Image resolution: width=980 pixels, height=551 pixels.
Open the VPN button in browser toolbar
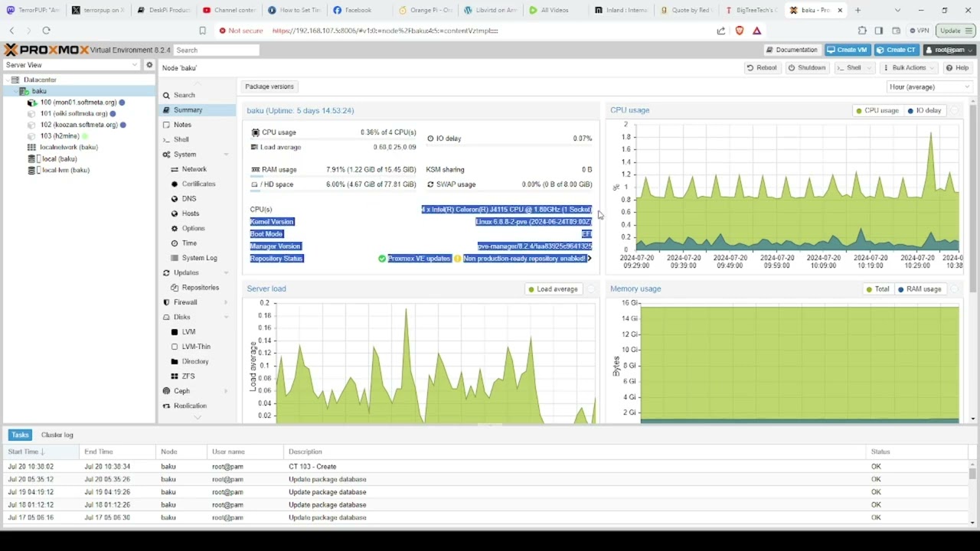(x=919, y=31)
